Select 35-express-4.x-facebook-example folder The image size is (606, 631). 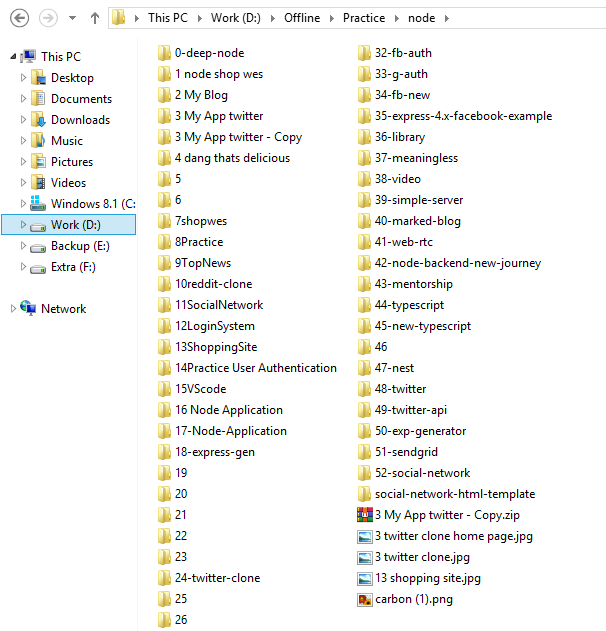[x=463, y=116]
